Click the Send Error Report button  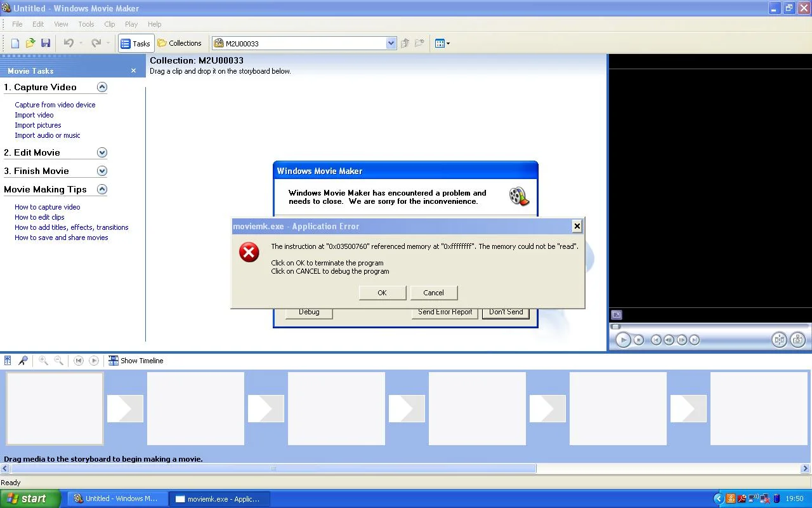(445, 312)
